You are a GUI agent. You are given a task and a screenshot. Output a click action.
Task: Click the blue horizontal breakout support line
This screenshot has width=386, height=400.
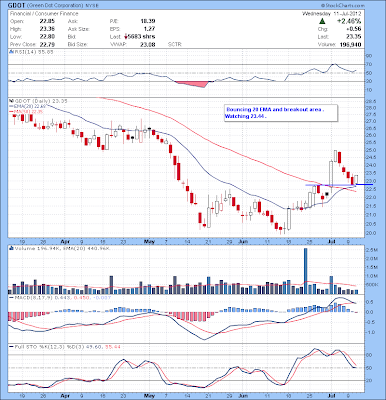point(339,185)
